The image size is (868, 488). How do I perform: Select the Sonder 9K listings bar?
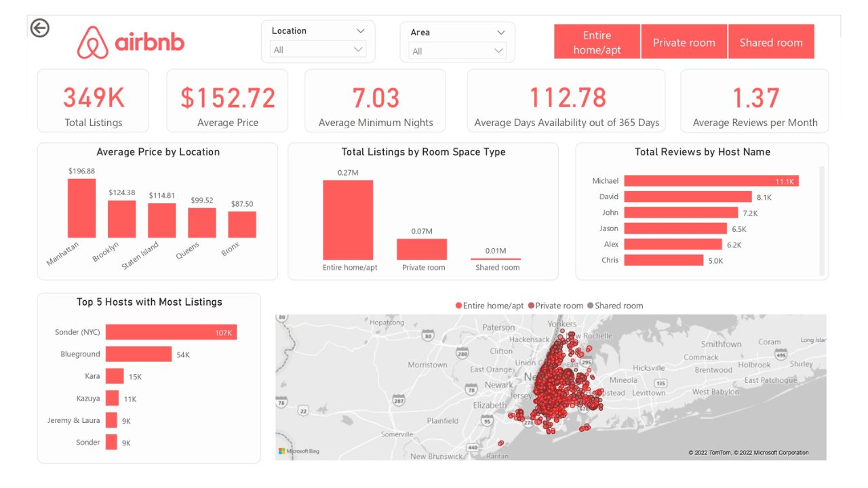click(x=111, y=442)
